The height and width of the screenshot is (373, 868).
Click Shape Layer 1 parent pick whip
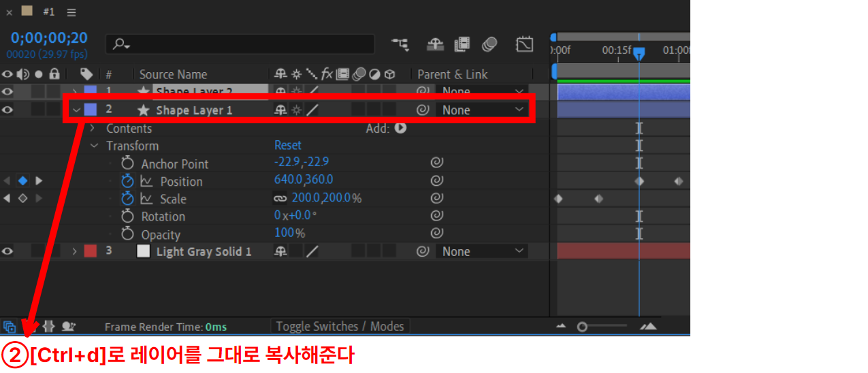423,110
